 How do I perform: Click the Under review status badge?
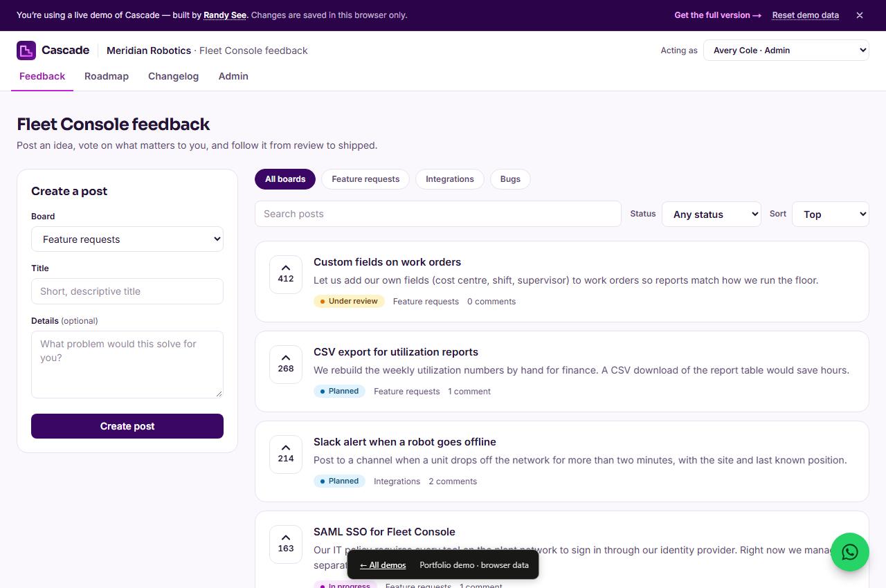point(349,302)
